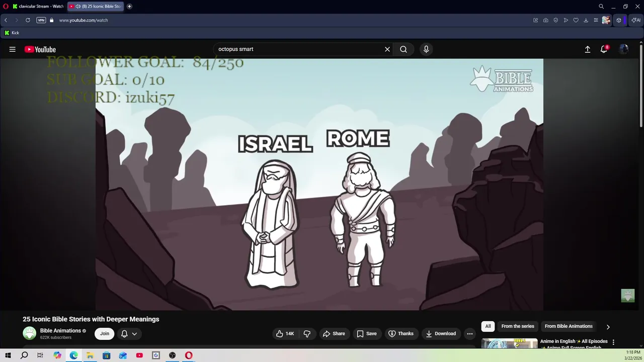
Task: Open Task View on the taskbar
Action: point(40,355)
